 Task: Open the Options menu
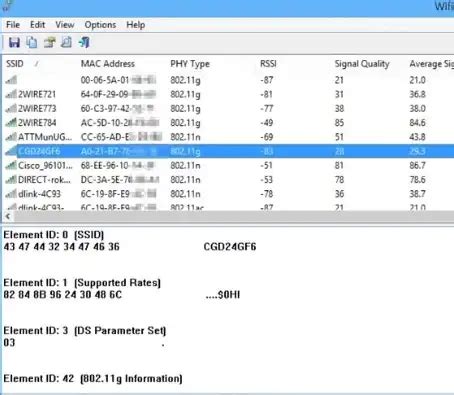pyautogui.click(x=100, y=25)
